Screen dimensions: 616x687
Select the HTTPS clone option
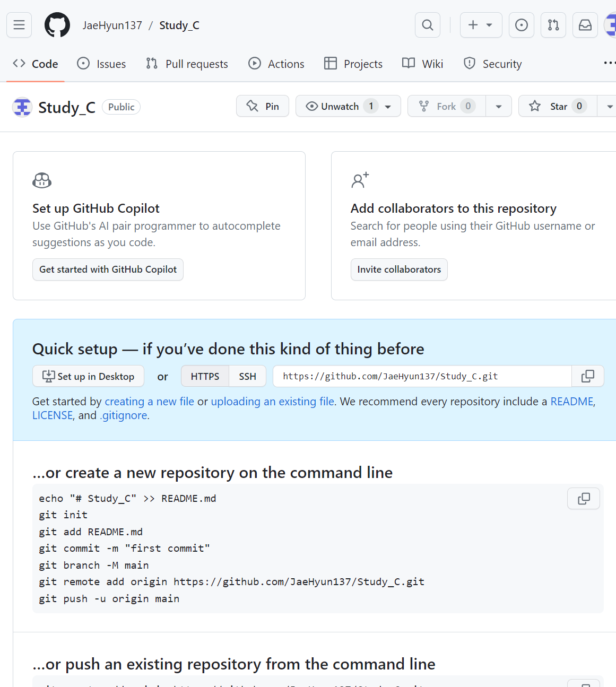click(205, 376)
